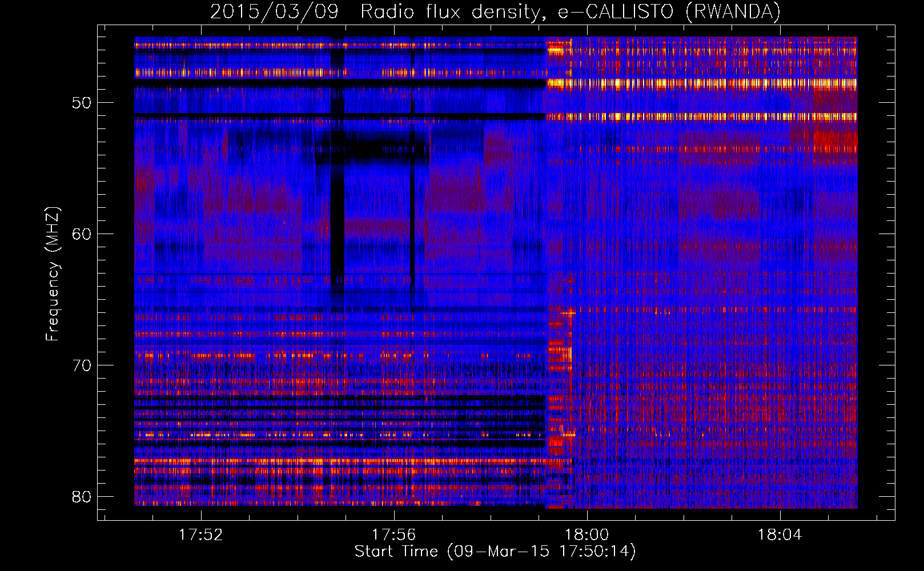The image size is (924, 571).
Task: Select the 17:56 time tick label
Action: [x=393, y=535]
